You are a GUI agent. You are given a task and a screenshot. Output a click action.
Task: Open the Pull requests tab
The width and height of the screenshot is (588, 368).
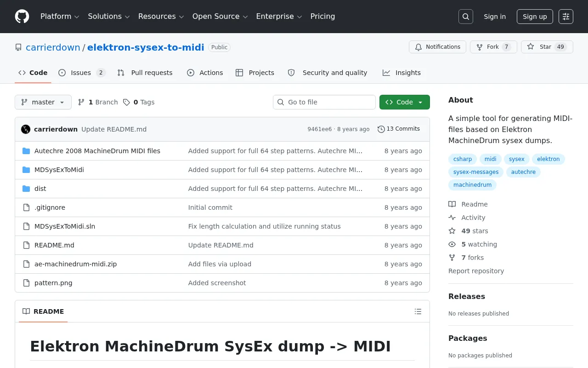pos(145,73)
